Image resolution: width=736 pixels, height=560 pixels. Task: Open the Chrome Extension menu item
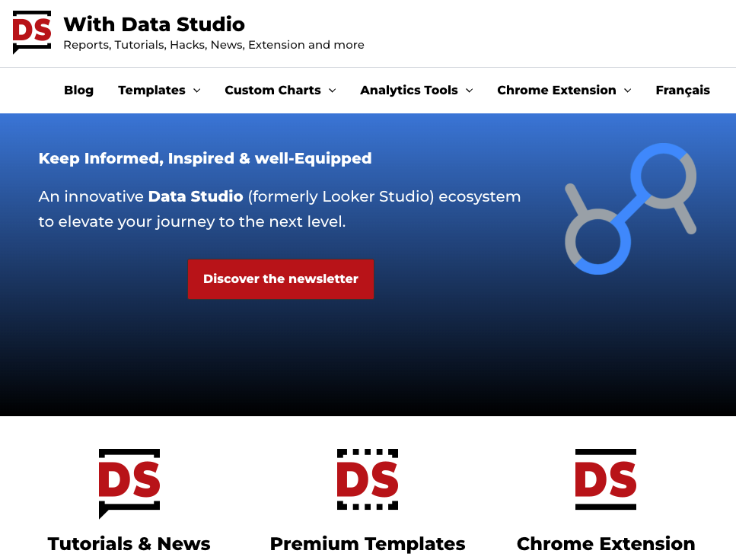[556, 90]
